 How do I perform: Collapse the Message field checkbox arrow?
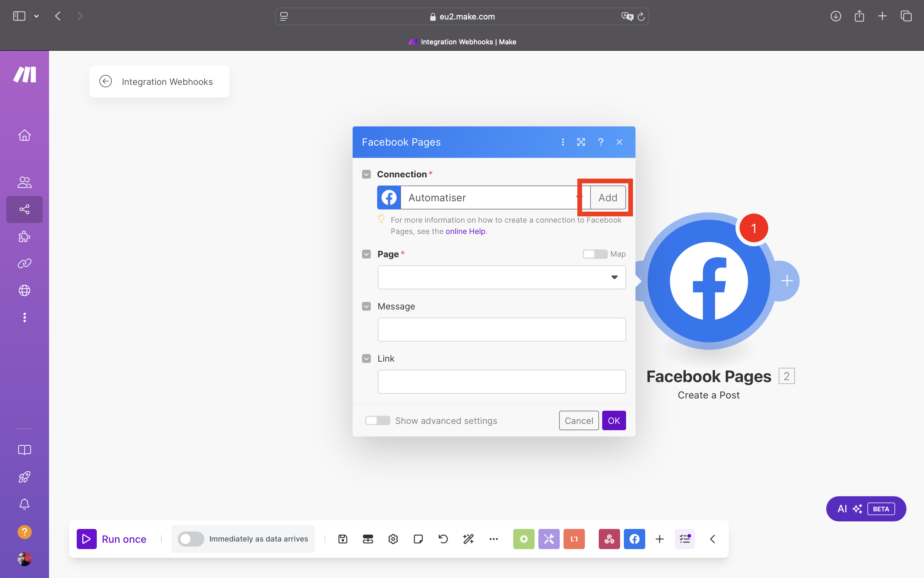[x=366, y=306]
